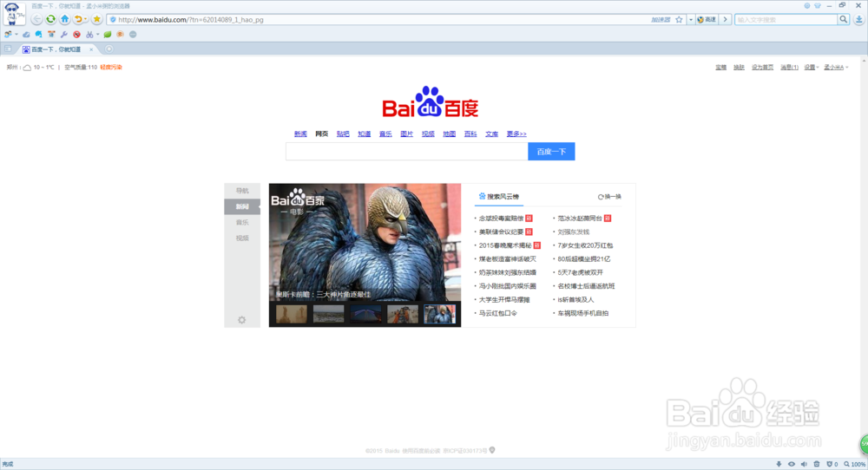The image size is (868, 470).
Task: Open a new tab with the plus button
Action: [x=109, y=49]
